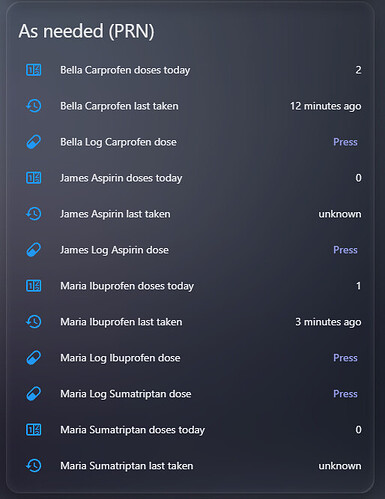Log a Sumatriptan dose for Maria via Press
Viewport: 385px width, 499px height.
point(345,394)
